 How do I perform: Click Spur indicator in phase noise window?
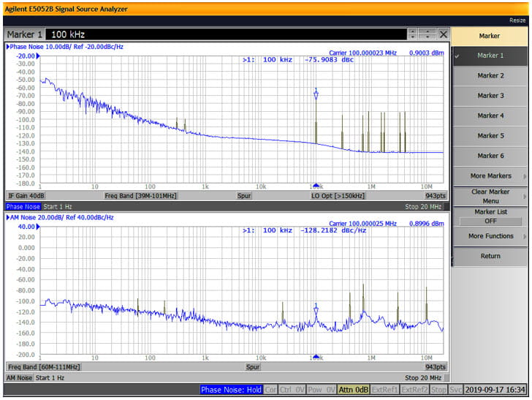pos(244,196)
